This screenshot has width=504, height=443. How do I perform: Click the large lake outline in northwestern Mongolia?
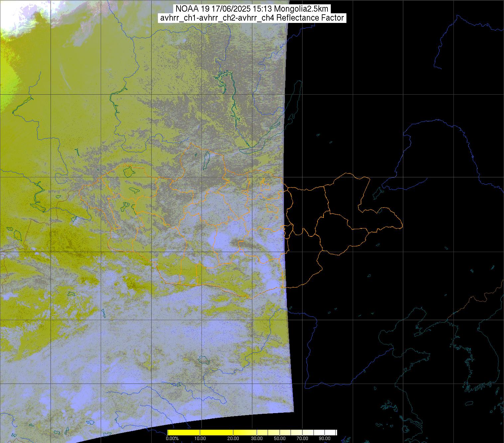point(128,171)
